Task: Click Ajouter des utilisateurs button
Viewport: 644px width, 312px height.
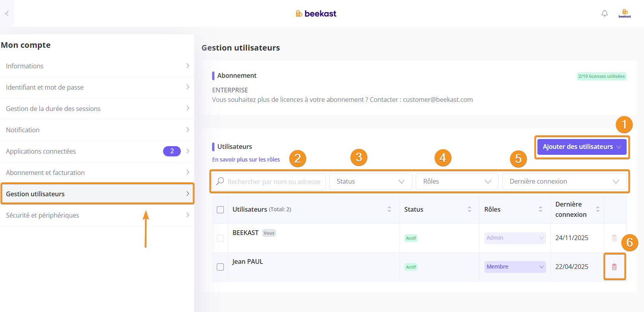Action: coord(582,147)
